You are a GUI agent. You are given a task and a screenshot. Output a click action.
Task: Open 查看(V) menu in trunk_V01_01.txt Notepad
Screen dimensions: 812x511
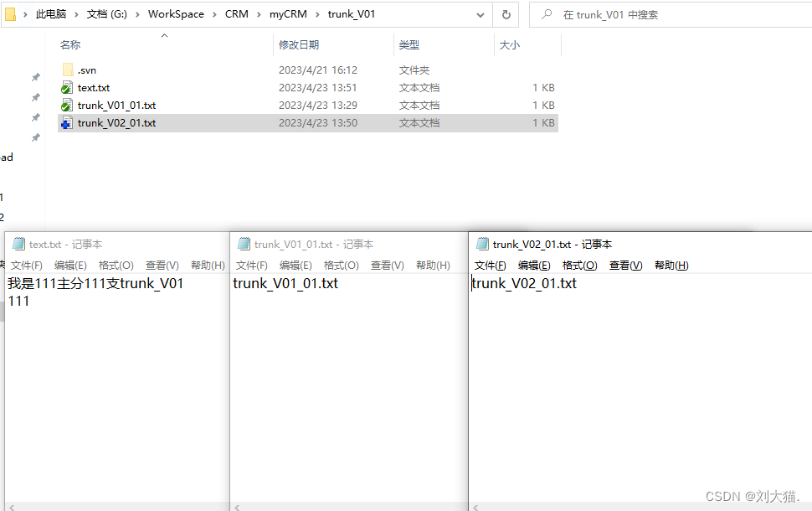click(x=388, y=266)
